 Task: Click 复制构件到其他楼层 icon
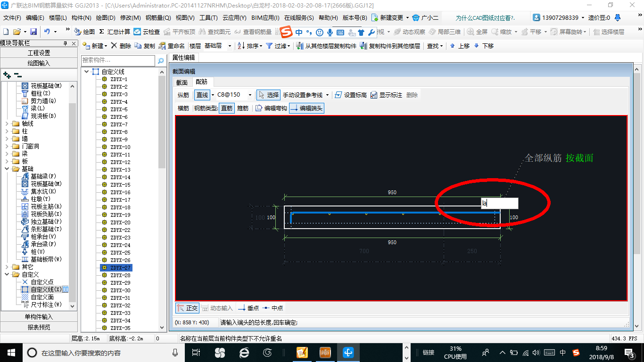363,46
